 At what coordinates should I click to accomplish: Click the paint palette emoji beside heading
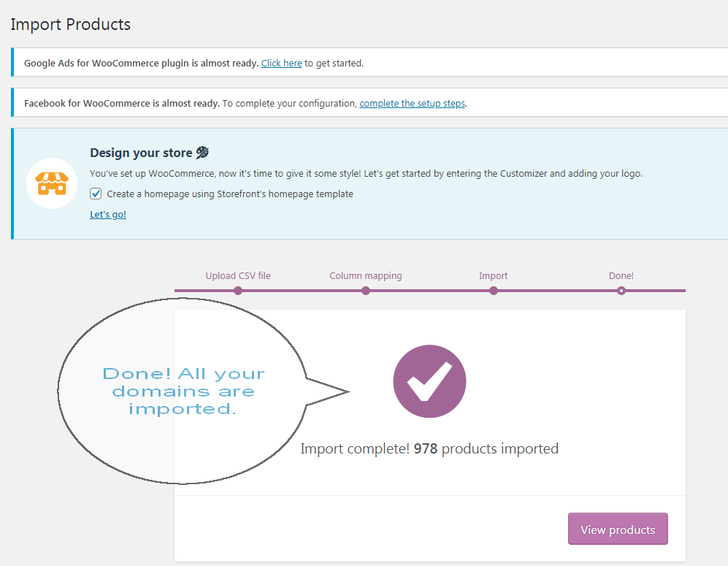[x=202, y=153]
